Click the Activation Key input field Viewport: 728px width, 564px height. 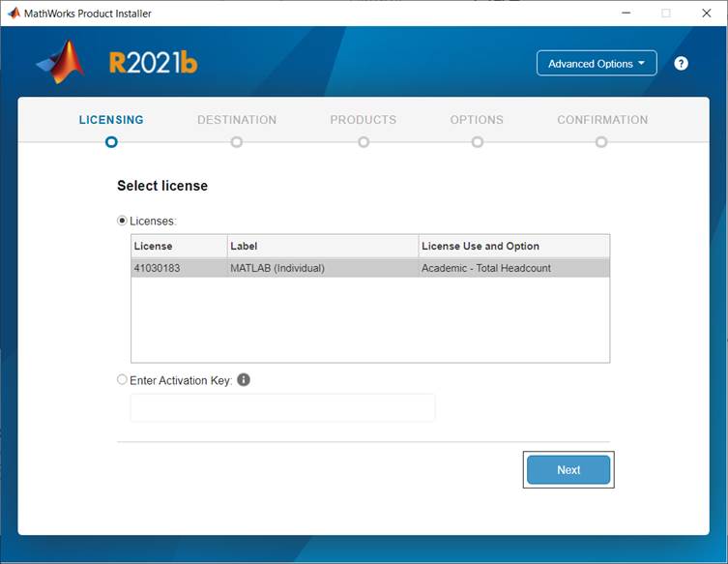282,407
